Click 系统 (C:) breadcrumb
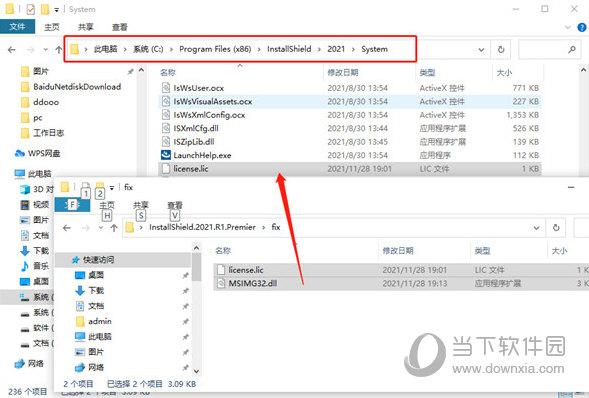Viewport: 589px width, 398px height. [148, 49]
